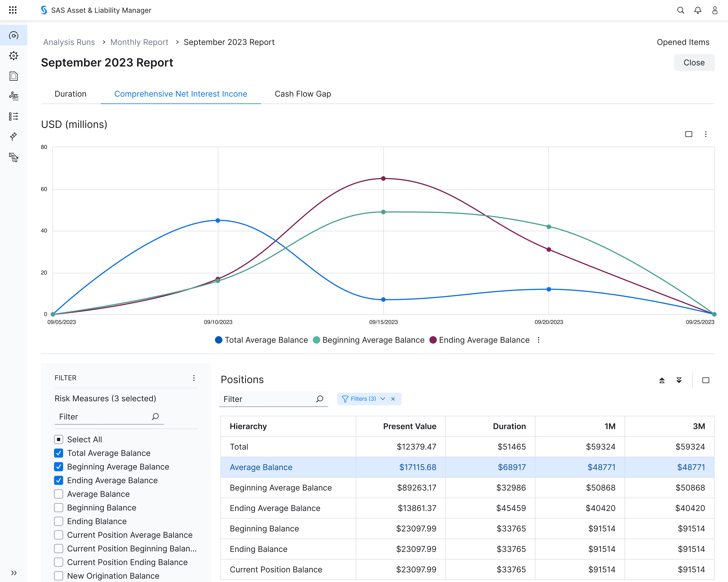The height and width of the screenshot is (582, 728).
Task: Collapse all rows in Positions
Action: (x=662, y=380)
